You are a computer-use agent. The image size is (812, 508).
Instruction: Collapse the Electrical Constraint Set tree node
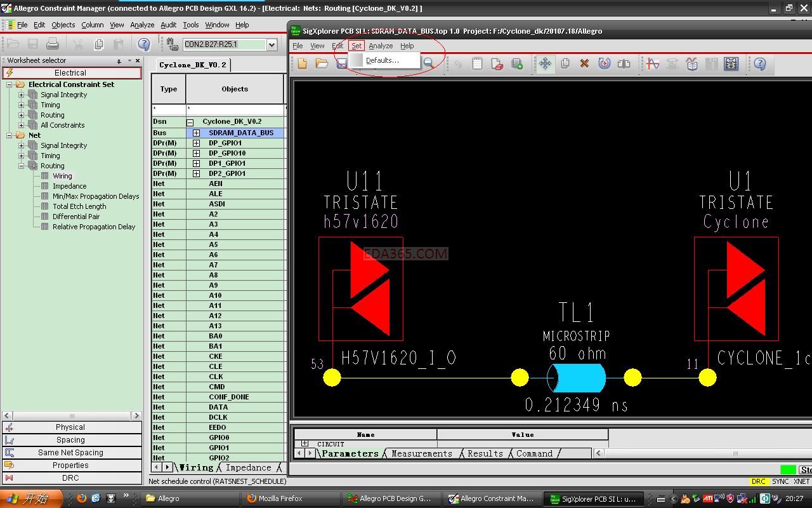(x=10, y=84)
